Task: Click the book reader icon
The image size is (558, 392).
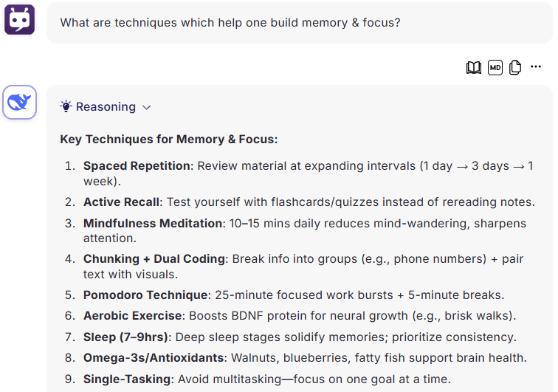Action: (474, 67)
